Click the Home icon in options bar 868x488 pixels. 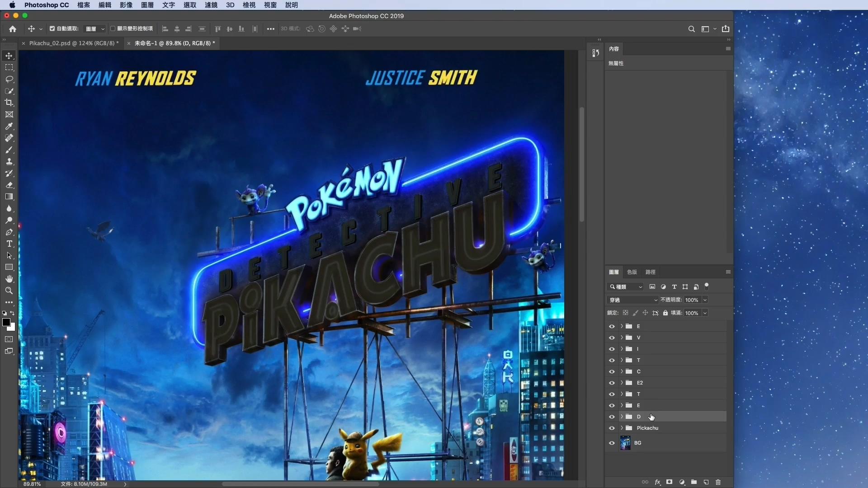click(13, 29)
